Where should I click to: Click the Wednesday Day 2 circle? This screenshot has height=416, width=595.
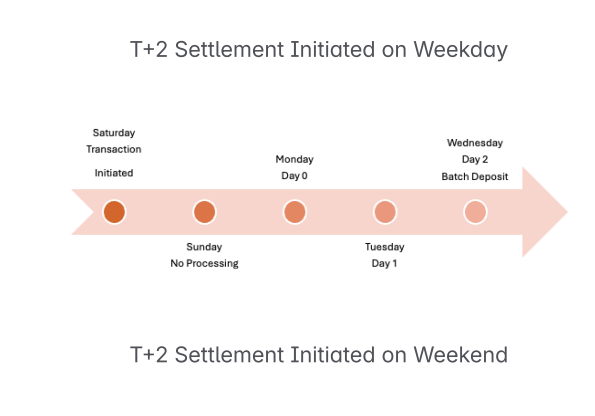point(475,212)
